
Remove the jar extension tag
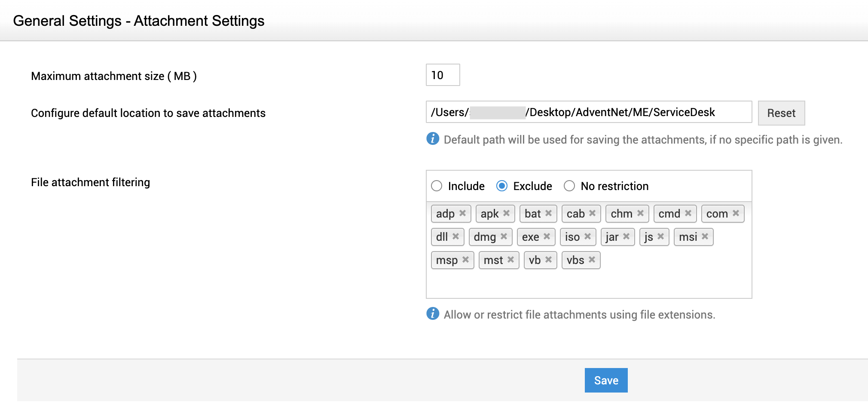(x=626, y=236)
